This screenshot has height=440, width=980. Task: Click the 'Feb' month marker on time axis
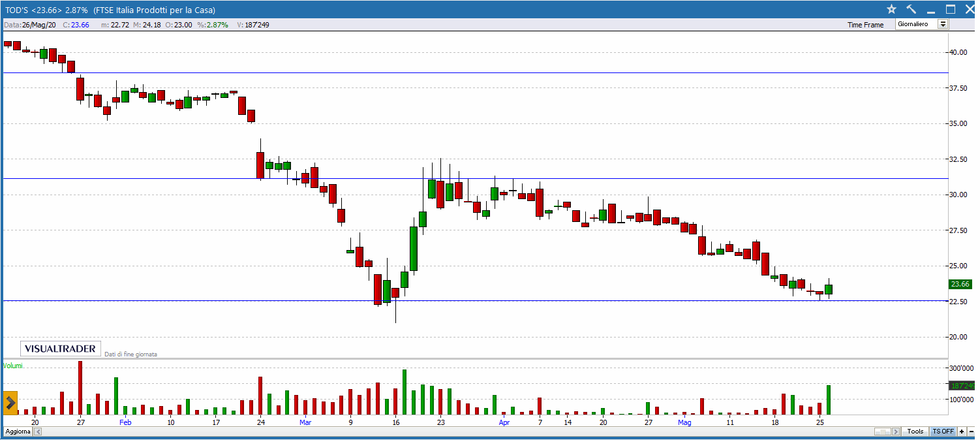[x=125, y=422]
